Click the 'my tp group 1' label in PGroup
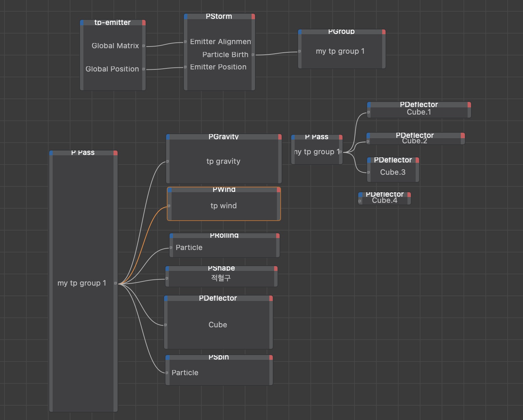The height and width of the screenshot is (420, 523). 340,51
